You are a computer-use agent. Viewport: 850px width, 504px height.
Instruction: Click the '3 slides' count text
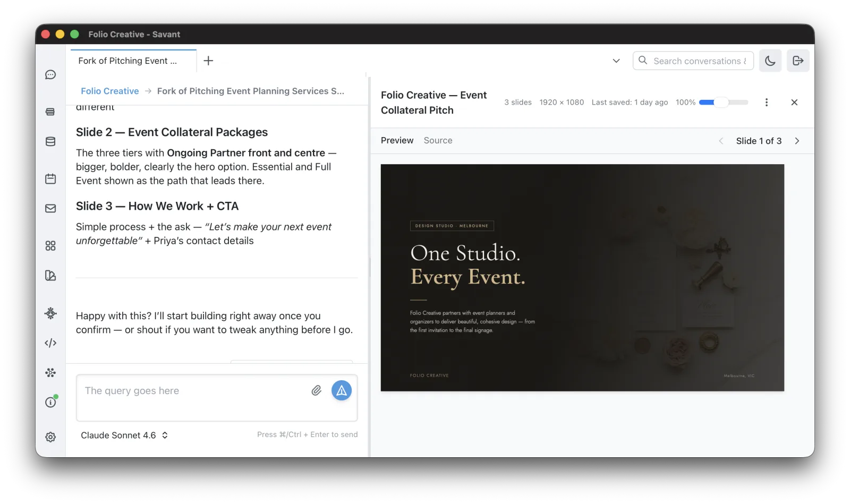coord(518,102)
